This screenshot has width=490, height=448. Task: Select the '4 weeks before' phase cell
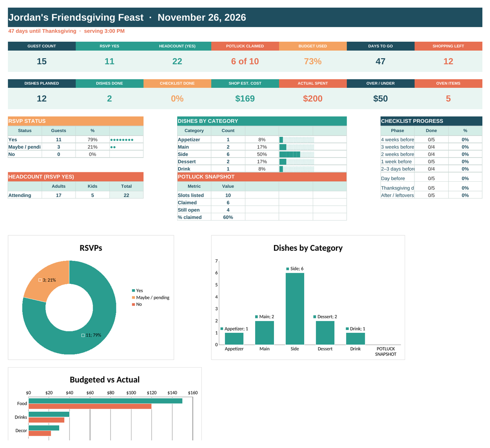pyautogui.click(x=397, y=140)
